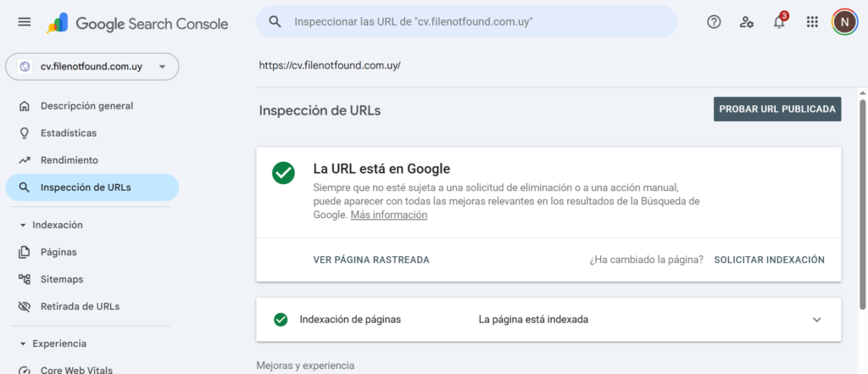This screenshot has height=374, width=868.
Task: Open users and permissions settings icon
Action: 746,22
